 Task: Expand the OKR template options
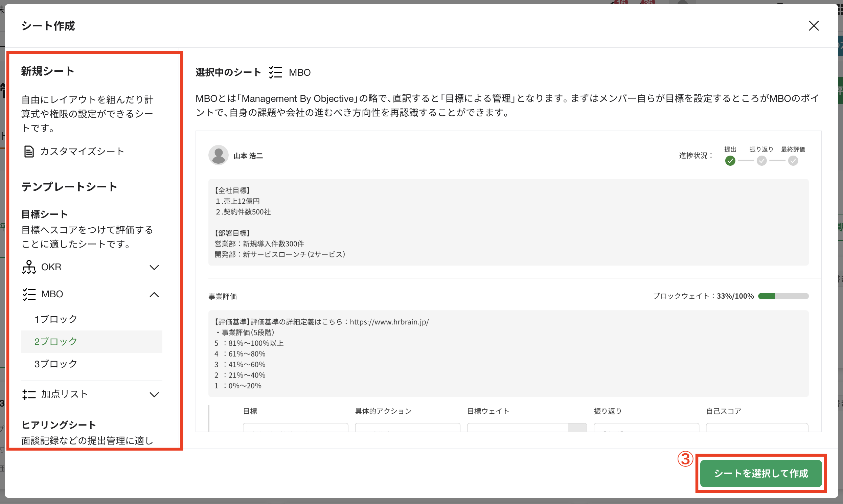click(155, 267)
